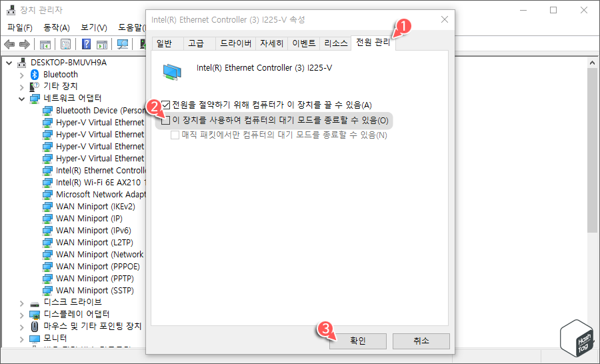Screen dimensions: 600x364
Task: Click adapter icon beside WAN Miniport (IP)
Action: [x=47, y=219]
